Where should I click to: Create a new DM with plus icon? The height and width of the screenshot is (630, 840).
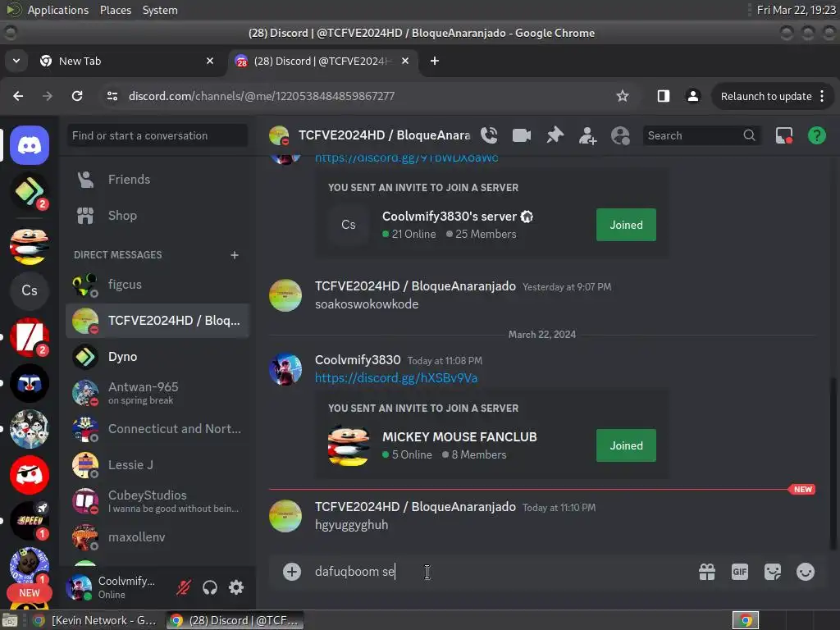tap(234, 255)
